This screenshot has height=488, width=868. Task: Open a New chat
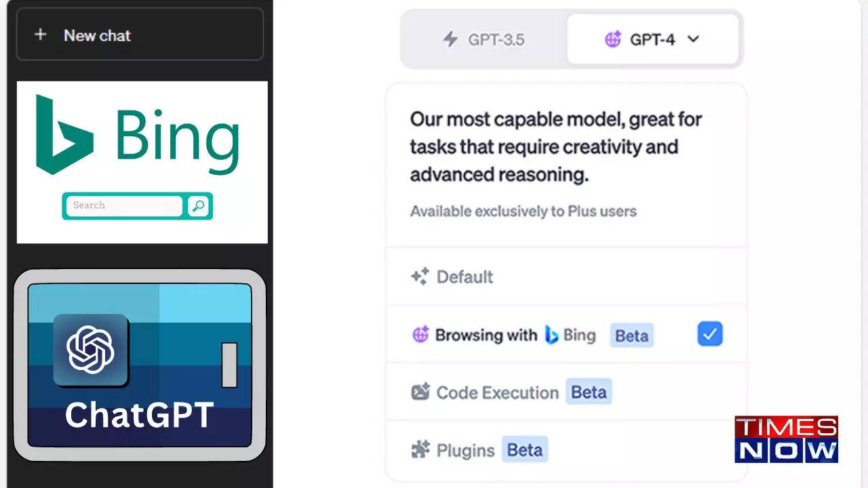point(96,35)
